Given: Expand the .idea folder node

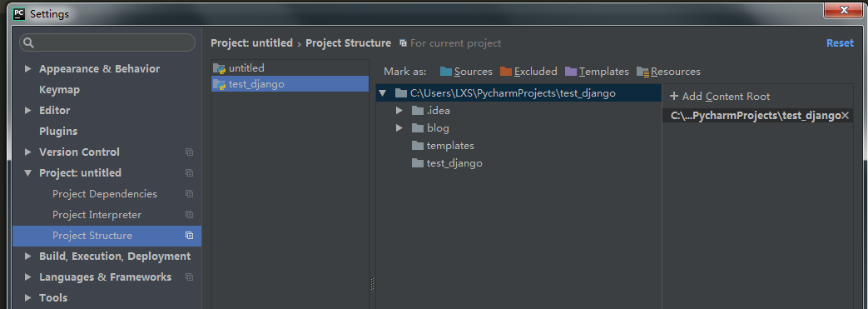Looking at the screenshot, I should pos(399,111).
